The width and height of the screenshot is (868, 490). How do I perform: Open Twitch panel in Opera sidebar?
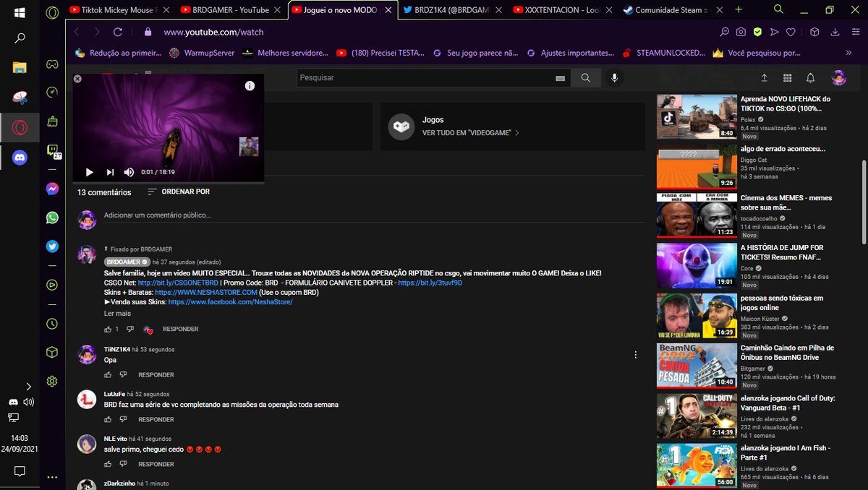53,151
